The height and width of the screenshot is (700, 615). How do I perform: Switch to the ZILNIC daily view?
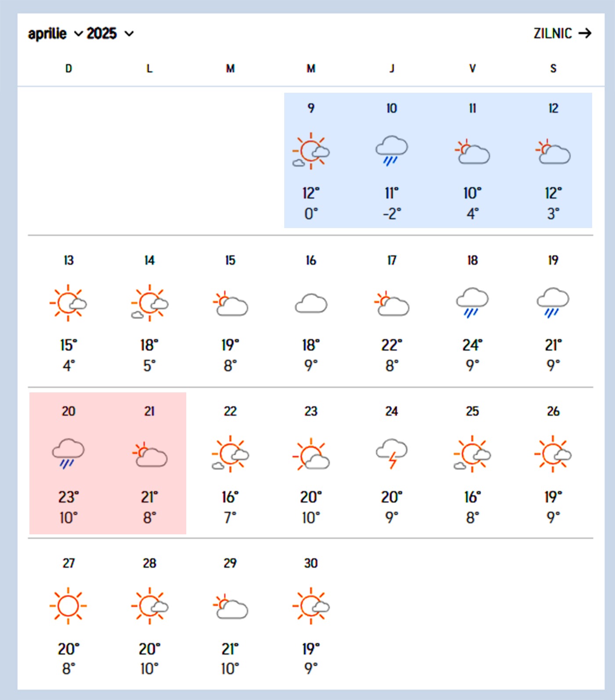coord(553,33)
